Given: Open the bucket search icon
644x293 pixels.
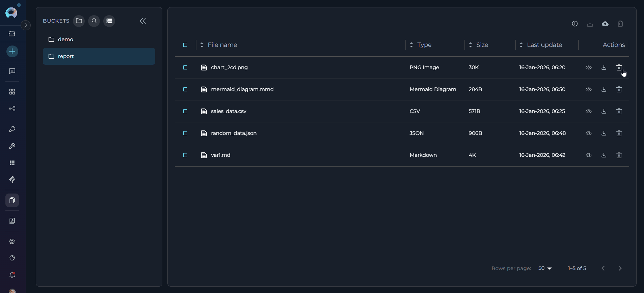Looking at the screenshot, I should click(94, 21).
